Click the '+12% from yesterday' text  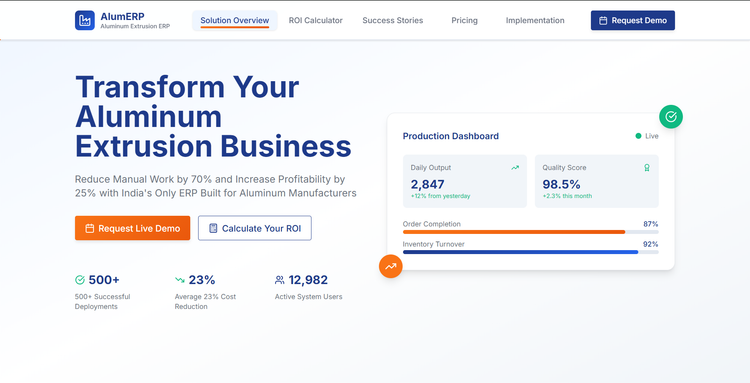(x=441, y=196)
